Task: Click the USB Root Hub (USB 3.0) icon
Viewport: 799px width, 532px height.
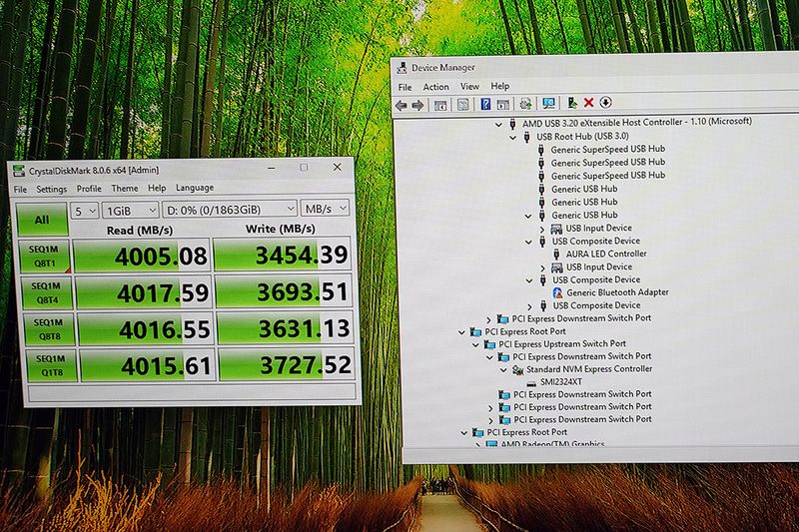Action: coord(527,137)
